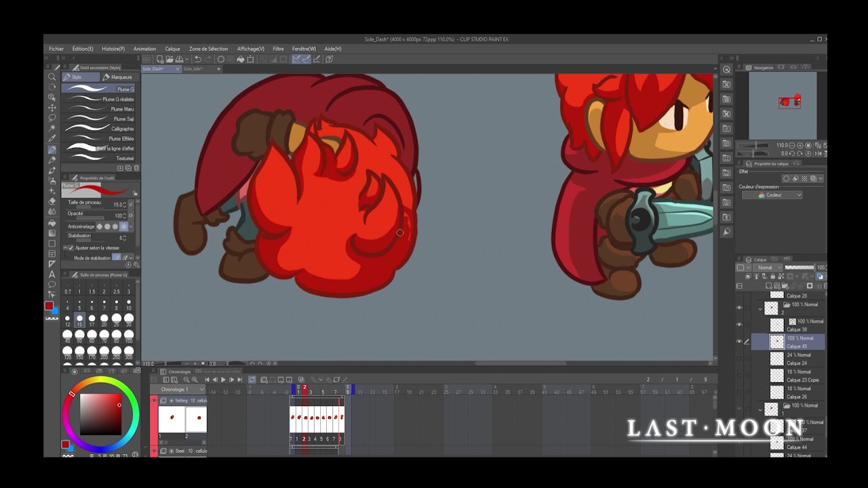Click the blue sub color swatch
This screenshot has height=488, width=868.
point(56,311)
